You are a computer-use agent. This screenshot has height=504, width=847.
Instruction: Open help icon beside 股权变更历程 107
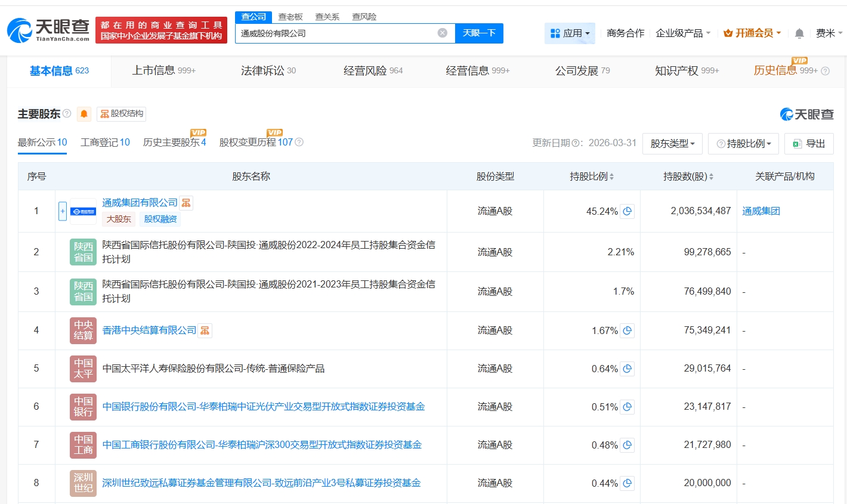[299, 143]
